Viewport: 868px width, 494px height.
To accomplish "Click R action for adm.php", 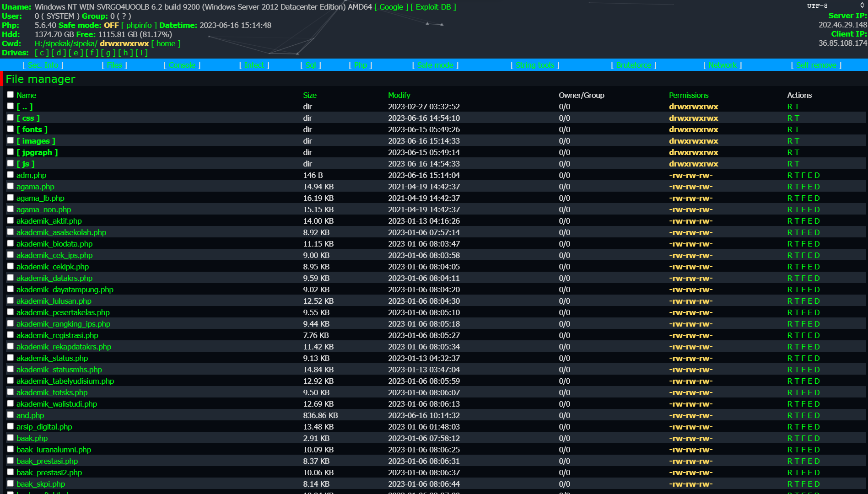I will 790,175.
